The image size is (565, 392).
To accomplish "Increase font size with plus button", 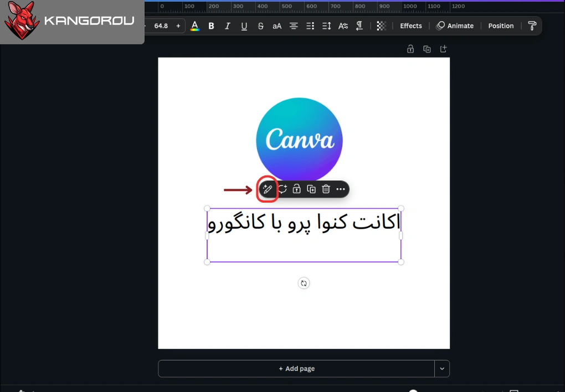I will pos(178,26).
